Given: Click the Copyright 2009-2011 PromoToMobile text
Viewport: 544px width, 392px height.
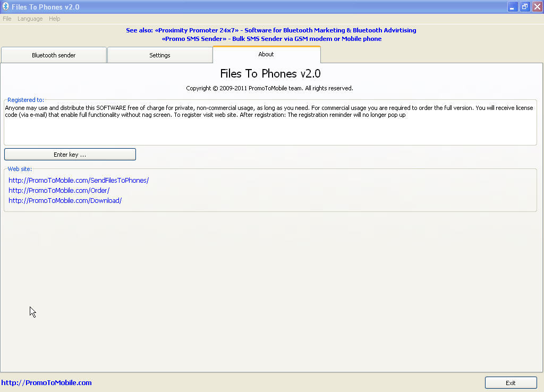Looking at the screenshot, I should [x=269, y=88].
